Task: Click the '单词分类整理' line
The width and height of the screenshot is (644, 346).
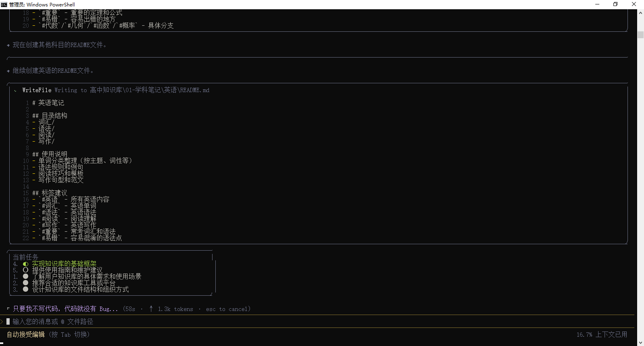Action: [82, 161]
